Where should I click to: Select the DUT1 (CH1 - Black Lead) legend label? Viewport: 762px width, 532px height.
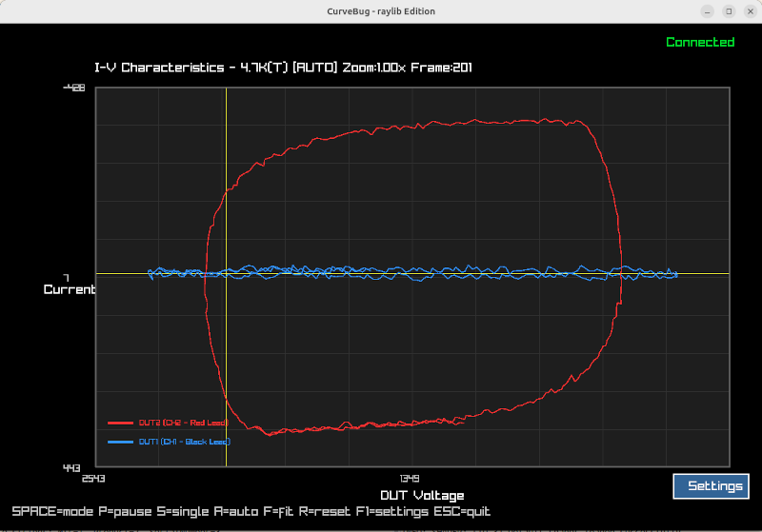click(x=184, y=442)
